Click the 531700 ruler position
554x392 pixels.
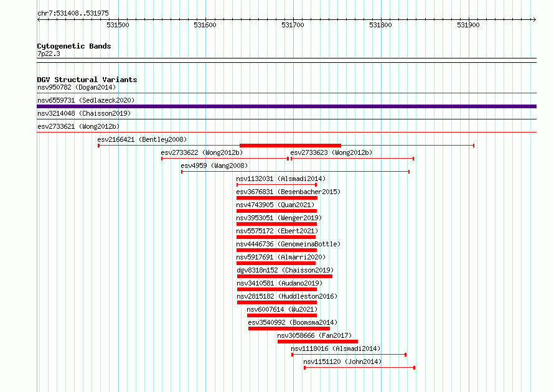293,25
